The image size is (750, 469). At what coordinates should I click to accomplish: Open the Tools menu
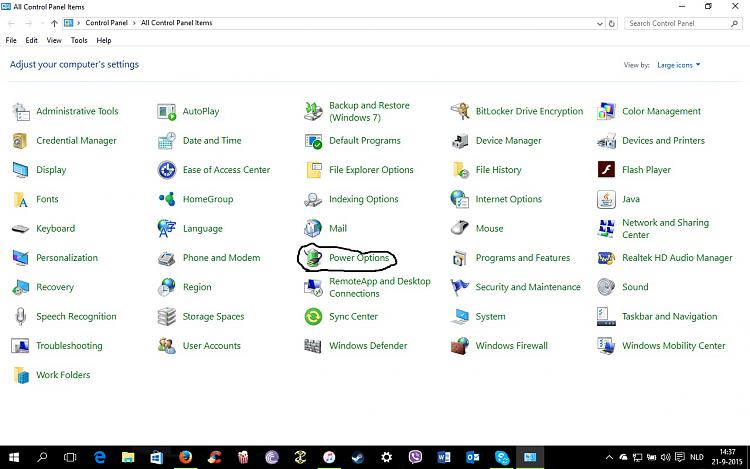pos(79,41)
